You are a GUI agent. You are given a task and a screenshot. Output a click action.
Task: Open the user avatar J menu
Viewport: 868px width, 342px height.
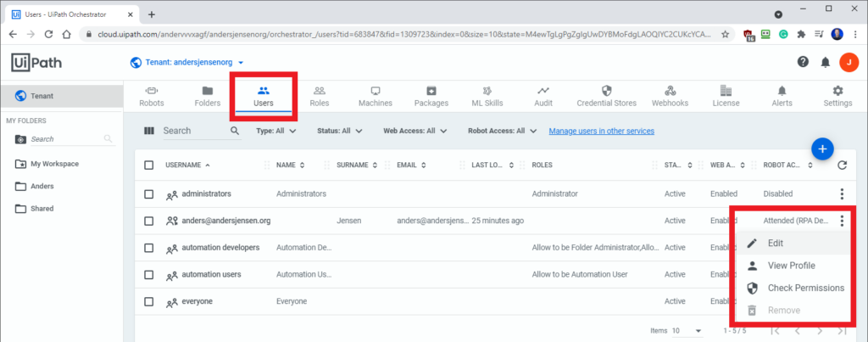pos(849,62)
